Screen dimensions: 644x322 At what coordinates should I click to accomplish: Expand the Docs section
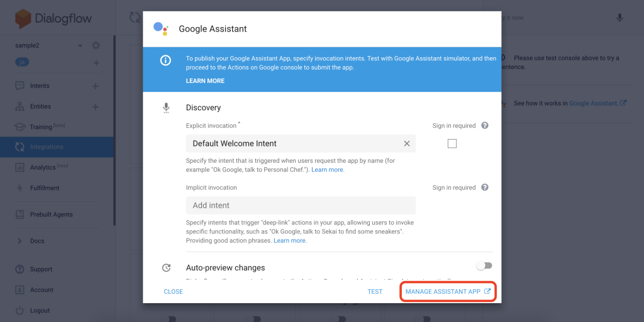click(19, 241)
